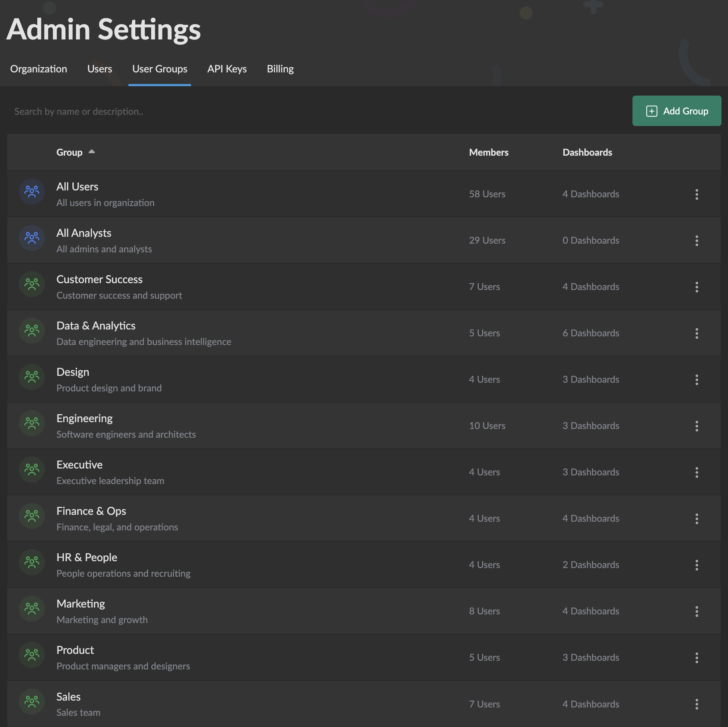Viewport: 728px width, 727px height.
Task: Click the HR & People group avatar icon
Action: coord(31,562)
